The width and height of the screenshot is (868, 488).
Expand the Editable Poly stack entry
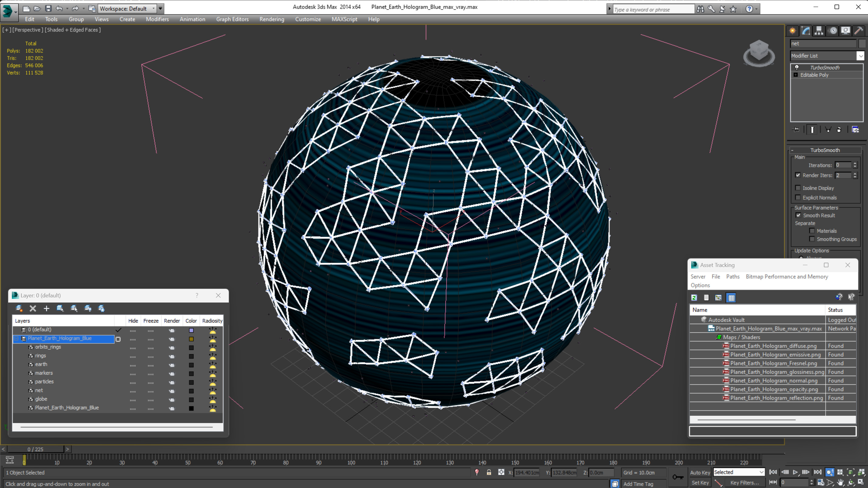[x=796, y=75]
